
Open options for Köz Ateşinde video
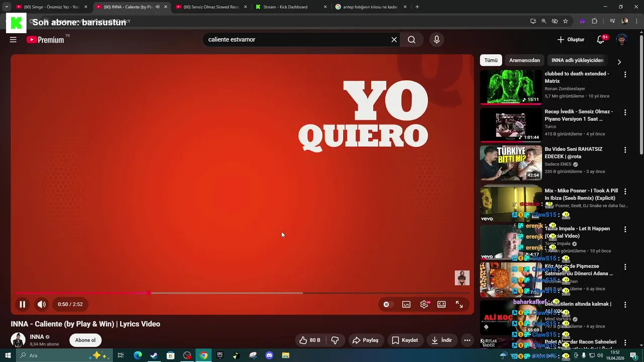click(x=625, y=267)
